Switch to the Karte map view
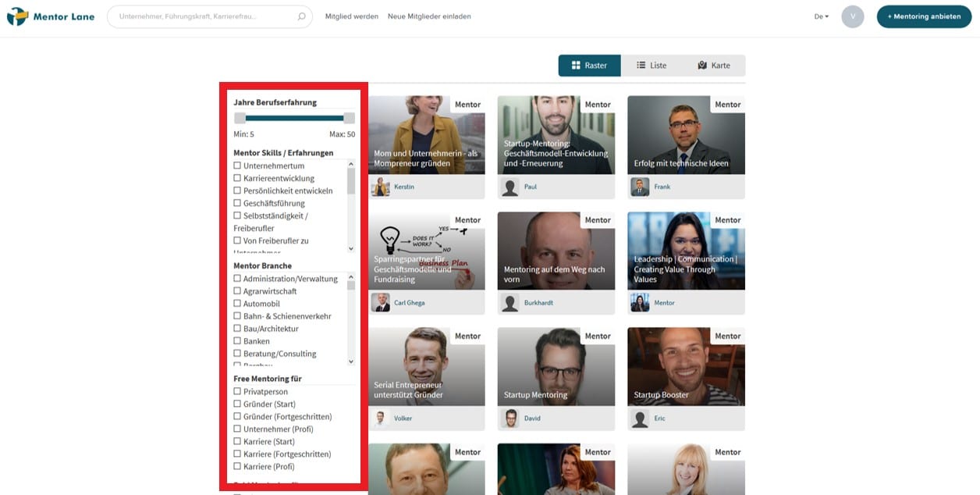The width and height of the screenshot is (980, 495). pyautogui.click(x=714, y=66)
